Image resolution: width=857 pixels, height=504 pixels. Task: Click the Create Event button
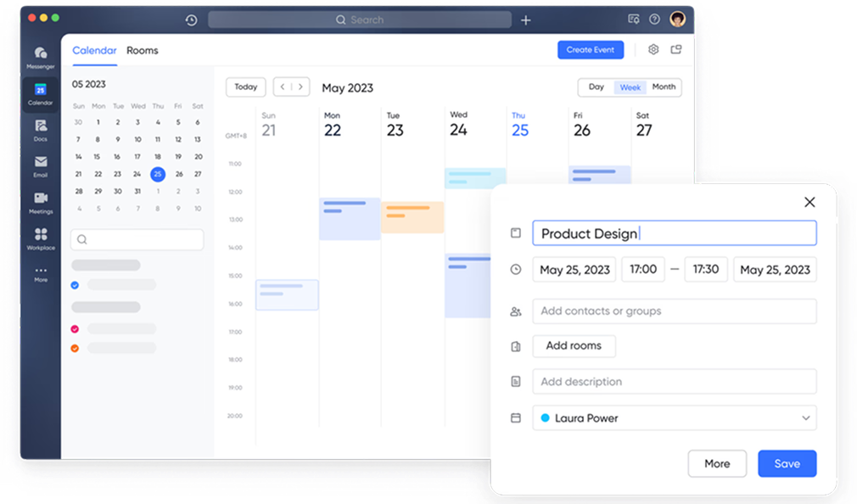(591, 50)
